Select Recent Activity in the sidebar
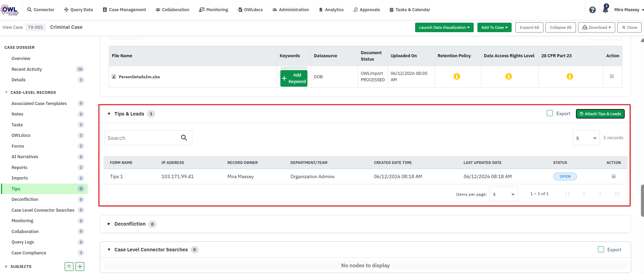Viewport: 644px width, 274px height. [x=27, y=69]
